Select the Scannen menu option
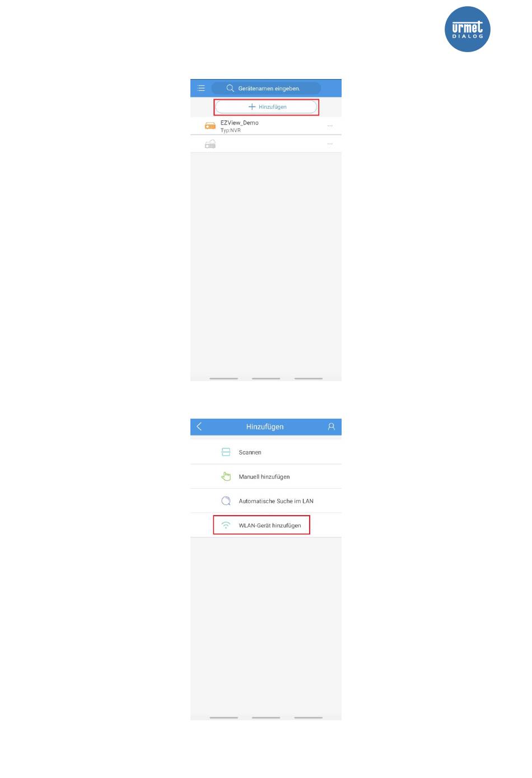This screenshot has height=778, width=532. tap(266, 452)
